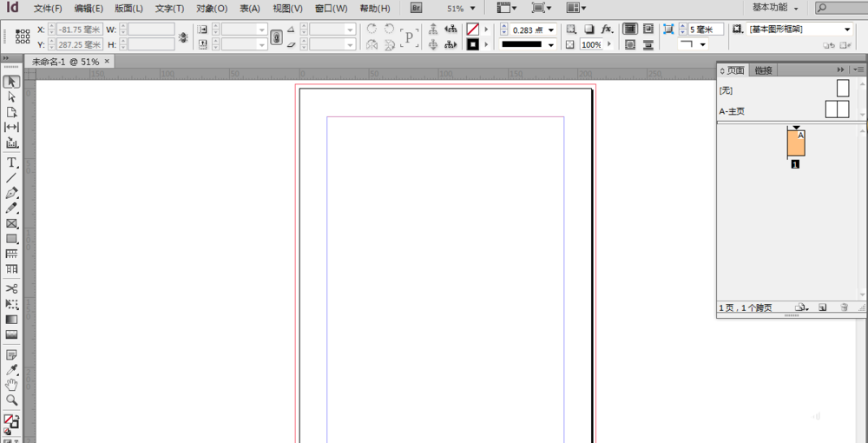Select the Free Transform tool
The image size is (868, 443).
pos(11,304)
